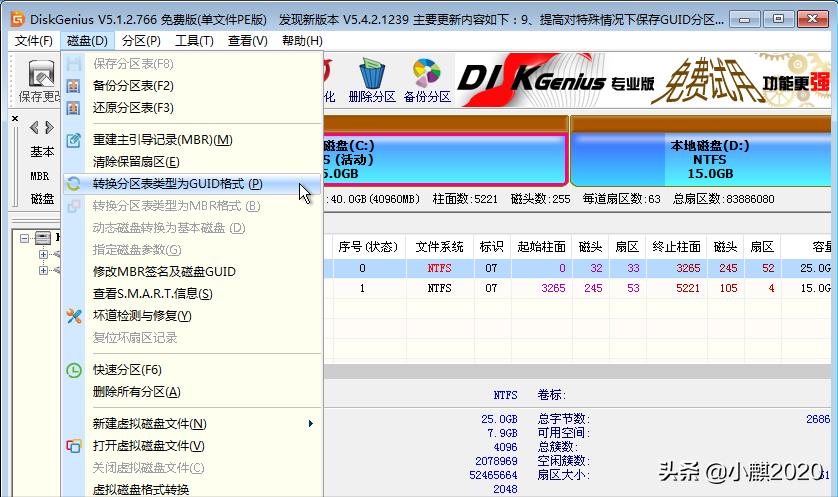Open the 查看(V) menu
The width and height of the screenshot is (838, 497).
(x=247, y=41)
